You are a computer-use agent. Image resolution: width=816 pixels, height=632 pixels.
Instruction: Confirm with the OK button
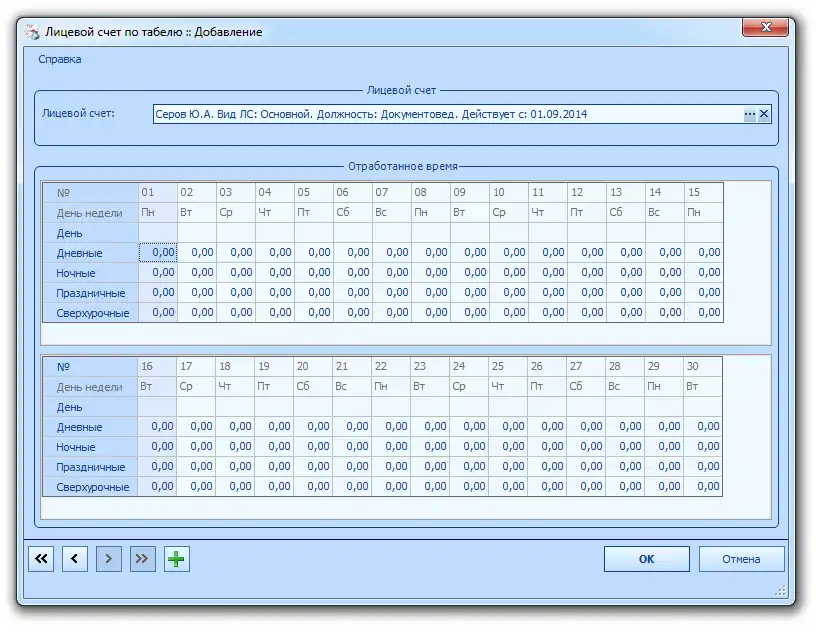tap(646, 559)
